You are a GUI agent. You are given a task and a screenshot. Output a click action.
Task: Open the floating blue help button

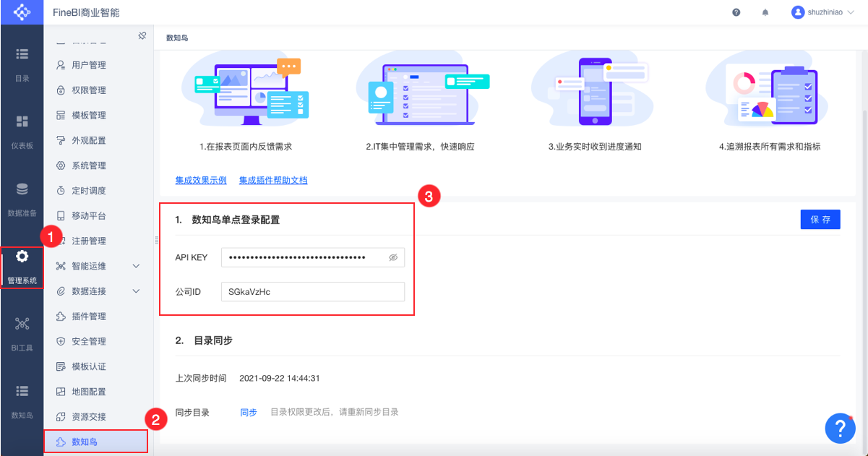[x=840, y=429]
